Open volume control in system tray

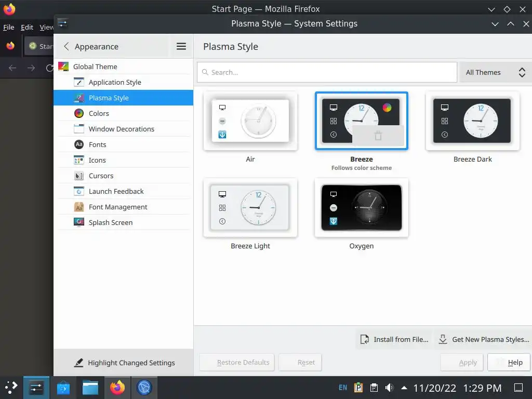(x=389, y=388)
